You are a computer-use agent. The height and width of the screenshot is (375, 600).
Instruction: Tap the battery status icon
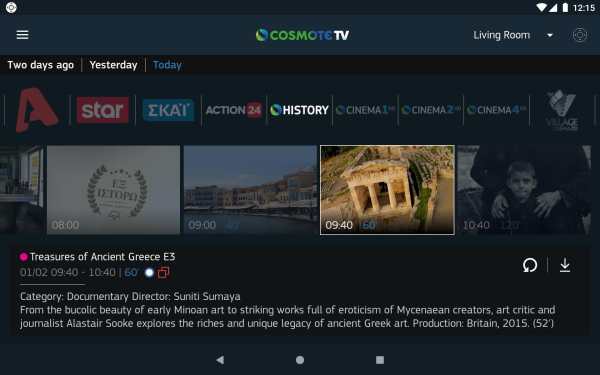click(x=565, y=7)
